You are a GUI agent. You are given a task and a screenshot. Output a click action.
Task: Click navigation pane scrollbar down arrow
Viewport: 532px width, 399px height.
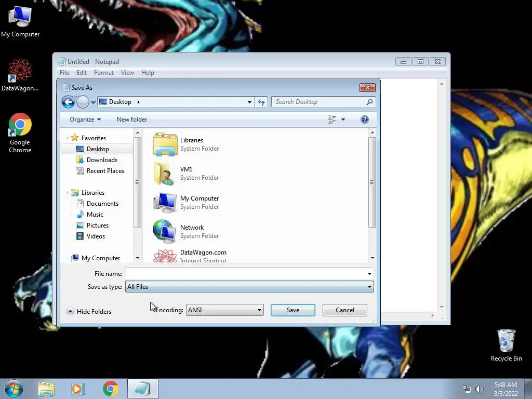(137, 258)
